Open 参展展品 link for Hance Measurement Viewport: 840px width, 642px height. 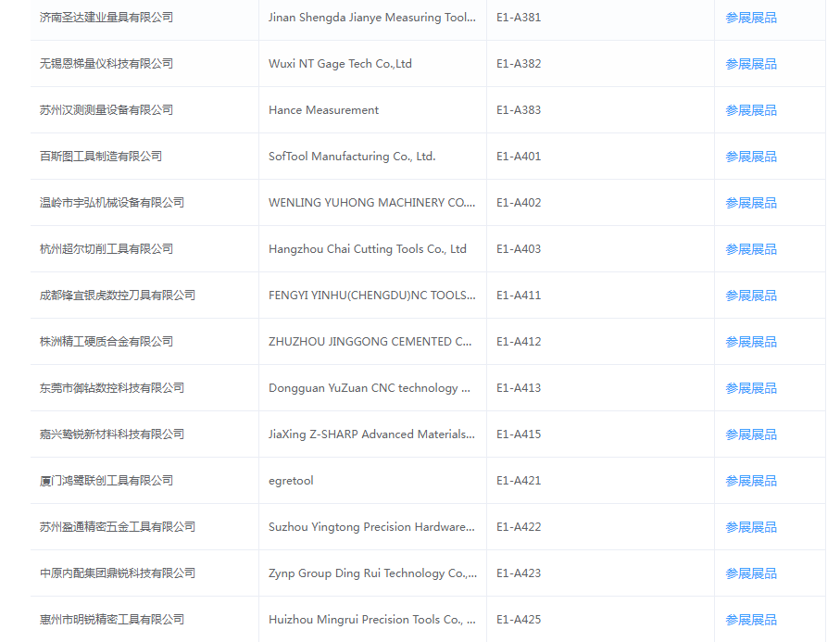click(750, 110)
